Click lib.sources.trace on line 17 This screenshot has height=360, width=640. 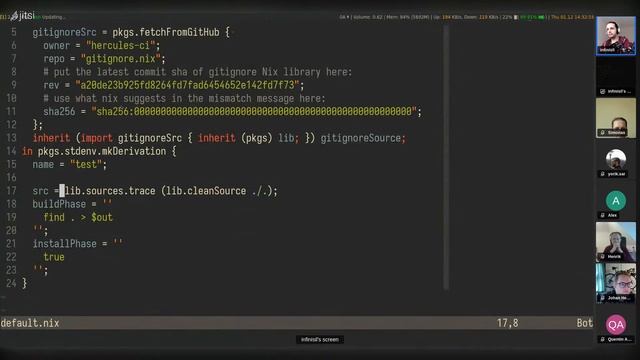110,191
